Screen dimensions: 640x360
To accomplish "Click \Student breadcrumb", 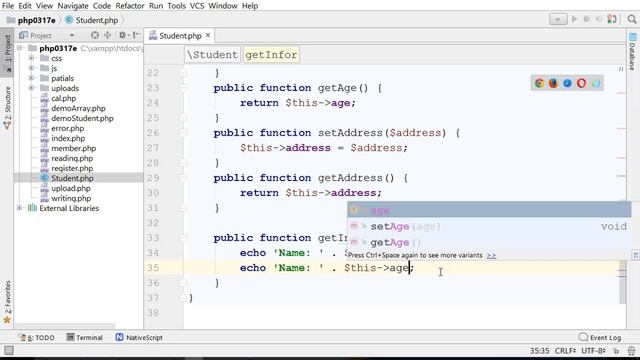I will click(x=213, y=55).
